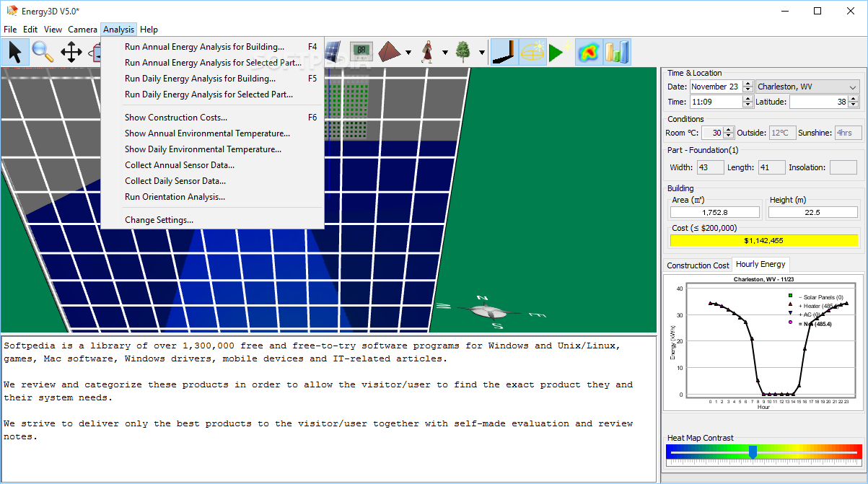Viewport: 868px width, 484px height.
Task: Open the View menu
Action: tap(53, 30)
